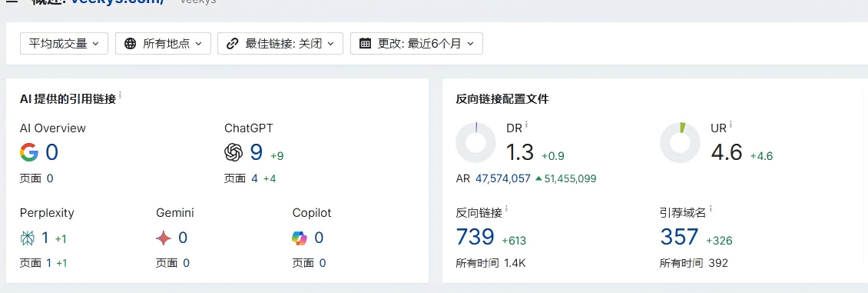Click the info icon beside 反向链接
Image resolution: width=868 pixels, height=293 pixels.
pyautogui.click(x=506, y=209)
